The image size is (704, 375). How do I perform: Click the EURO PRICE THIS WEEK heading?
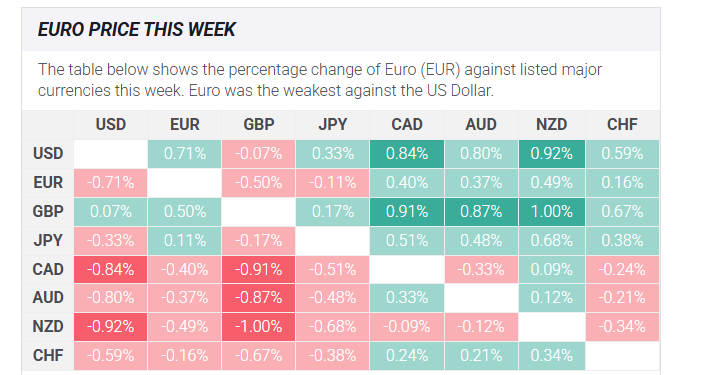pos(136,30)
